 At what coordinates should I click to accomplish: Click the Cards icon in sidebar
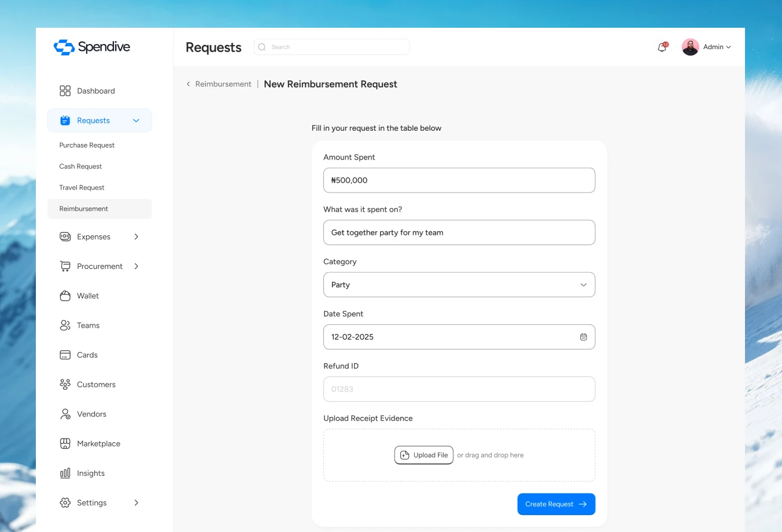65,355
